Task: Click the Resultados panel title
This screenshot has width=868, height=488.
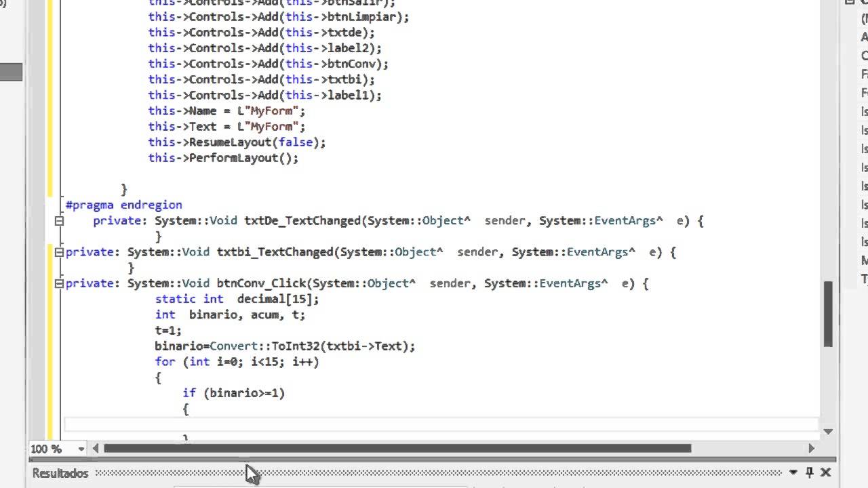Action: [60, 473]
